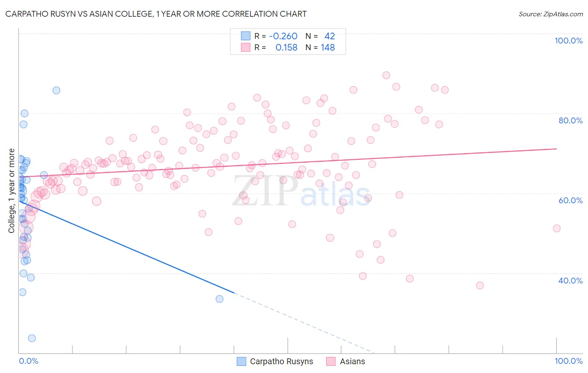Screen dimensions: 588x373
Task: Click the highest blue data point near 85%
Action: coord(56,90)
